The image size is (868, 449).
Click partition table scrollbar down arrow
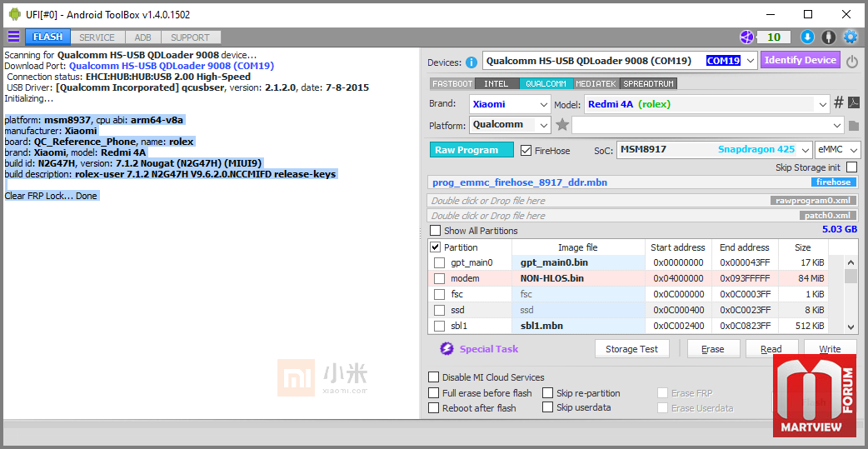(851, 327)
